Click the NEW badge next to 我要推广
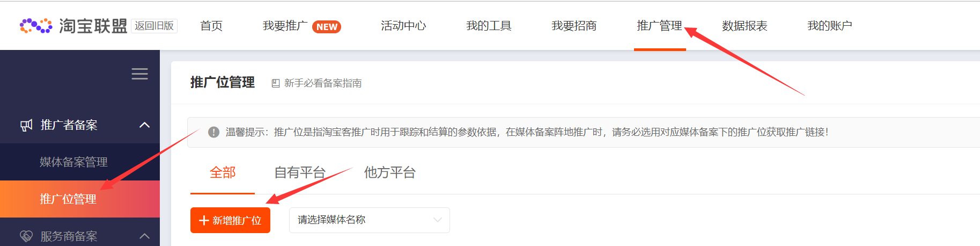Image resolution: width=980 pixels, height=246 pixels. tap(327, 27)
